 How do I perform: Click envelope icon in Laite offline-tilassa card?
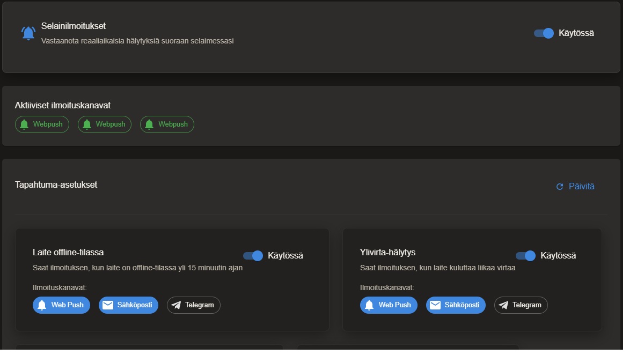[108, 305]
